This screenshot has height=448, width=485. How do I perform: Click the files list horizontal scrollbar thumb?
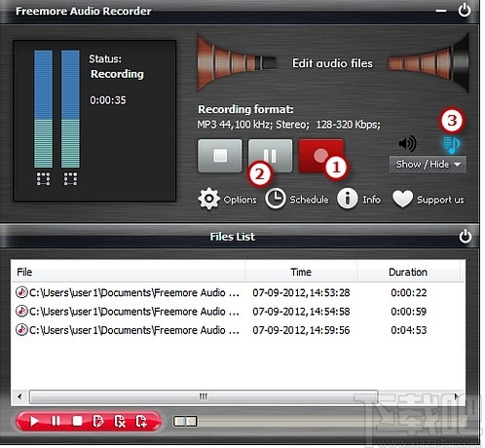(204, 396)
